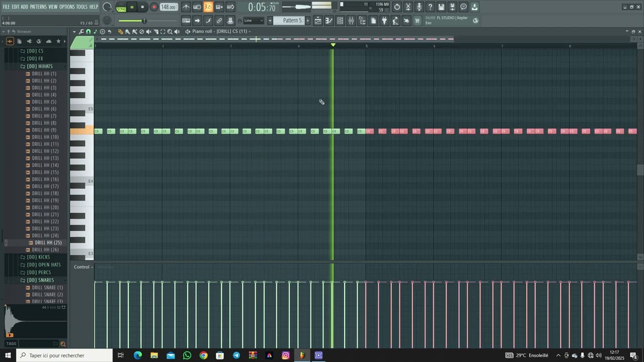Viewport: 644px width, 362px height.
Task: Open the TOOLS menu
Action: coord(82,7)
